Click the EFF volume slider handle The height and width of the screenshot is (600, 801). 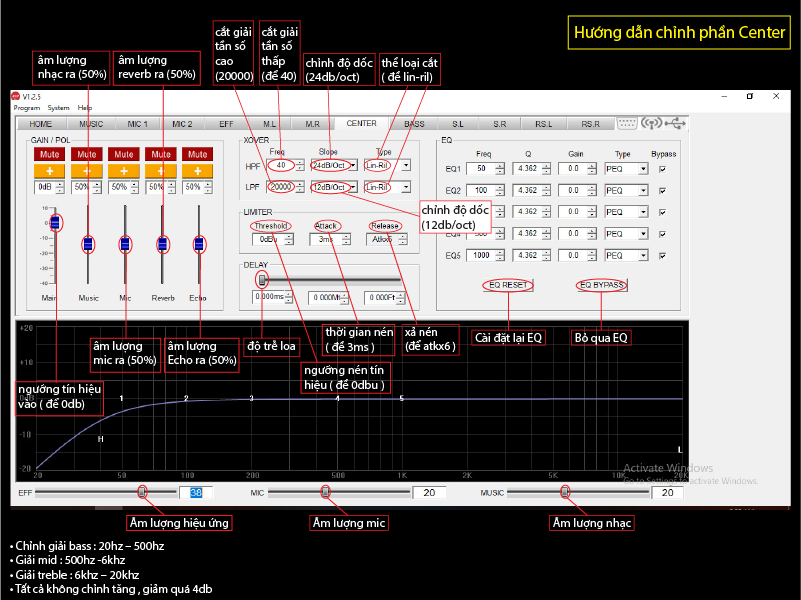click(x=142, y=492)
